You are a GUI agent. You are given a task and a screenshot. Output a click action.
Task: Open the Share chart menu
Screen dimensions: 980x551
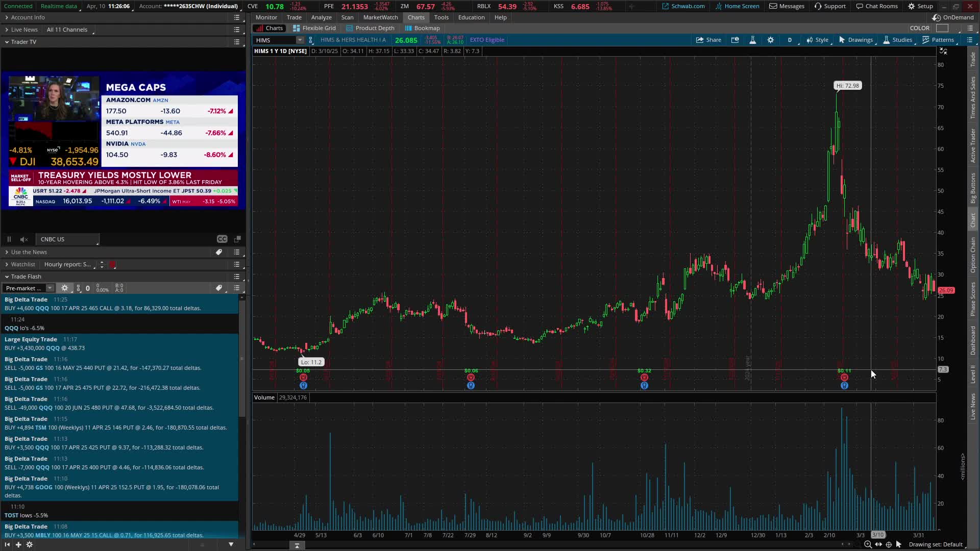708,40
